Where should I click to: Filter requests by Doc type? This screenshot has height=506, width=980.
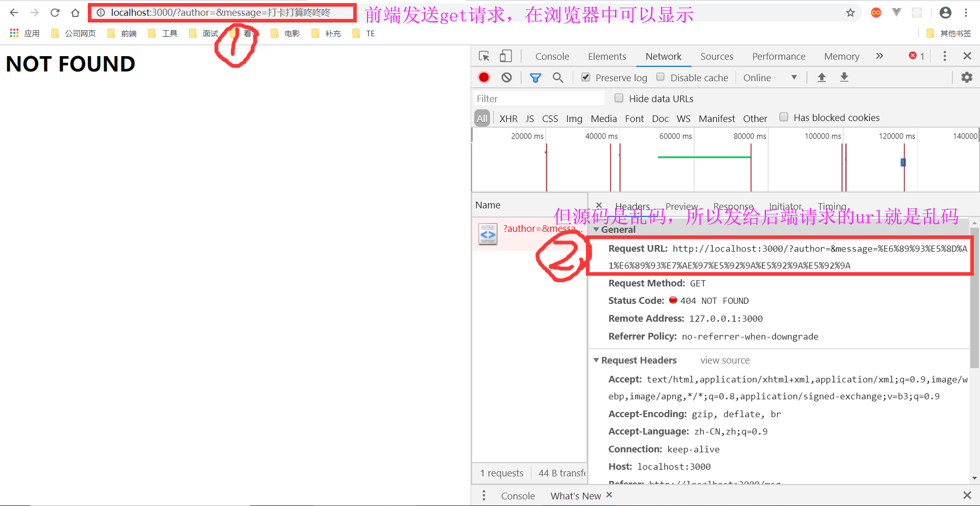click(x=660, y=118)
